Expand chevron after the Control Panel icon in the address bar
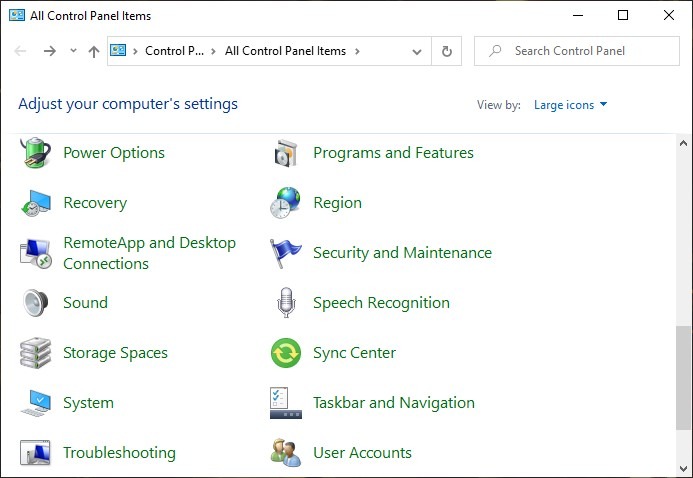 [135, 51]
